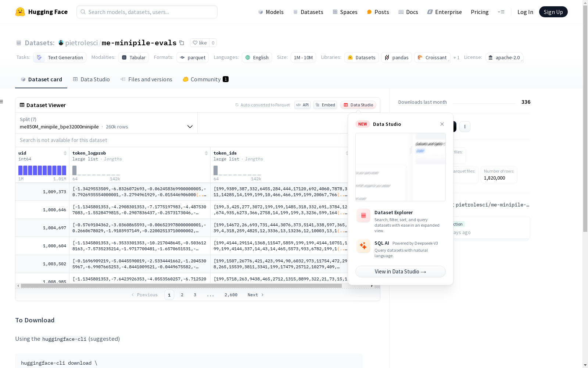The image size is (588, 368).
Task: Click the token_logprob lengths histogram
Action: 96,170
